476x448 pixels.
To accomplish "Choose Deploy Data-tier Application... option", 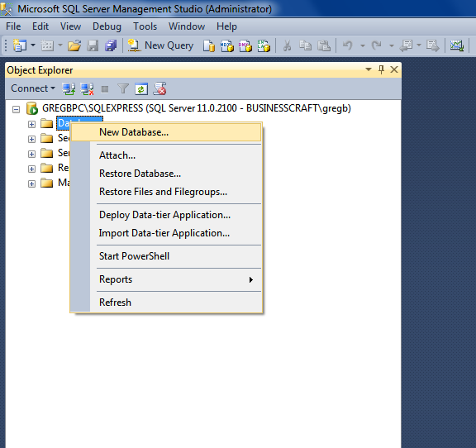I will tap(166, 215).
